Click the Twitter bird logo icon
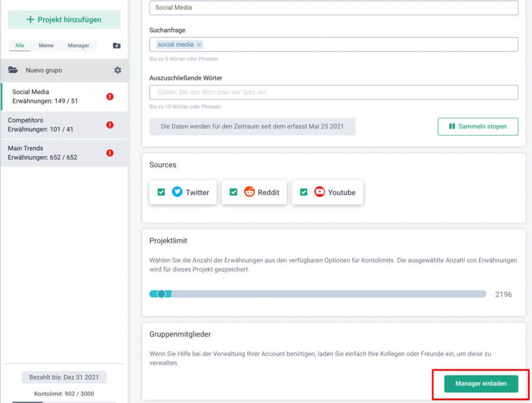 coord(177,192)
